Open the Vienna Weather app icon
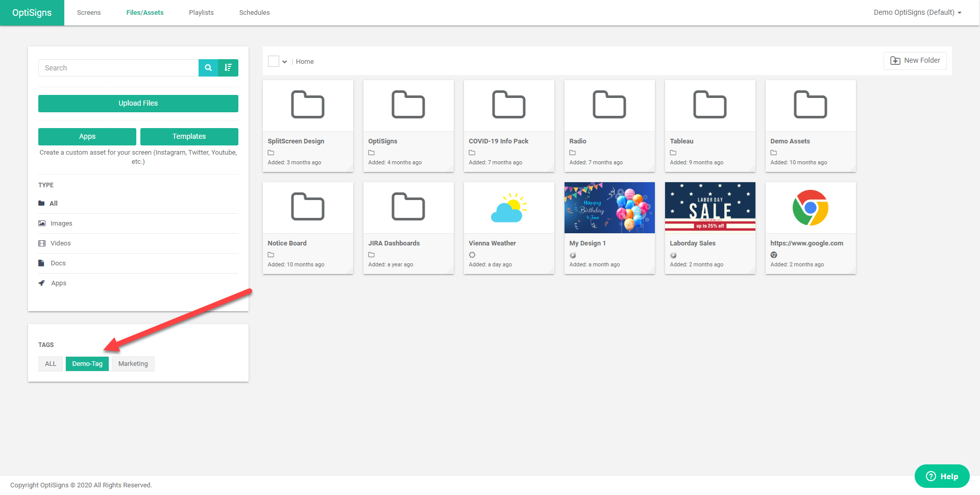 tap(508, 208)
